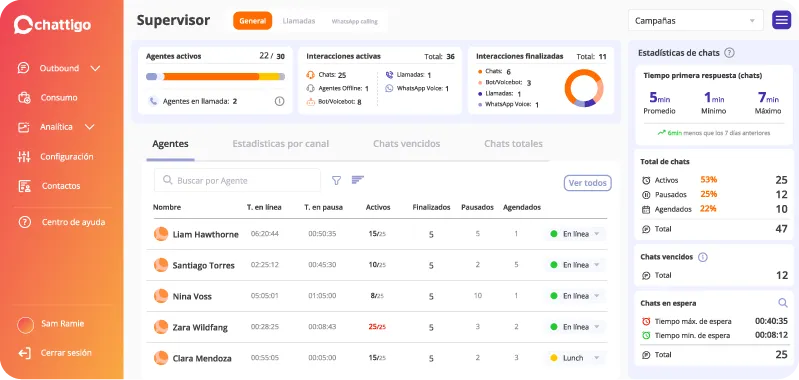Click the Nombre column header
The width and height of the screenshot is (799, 380).
click(167, 207)
